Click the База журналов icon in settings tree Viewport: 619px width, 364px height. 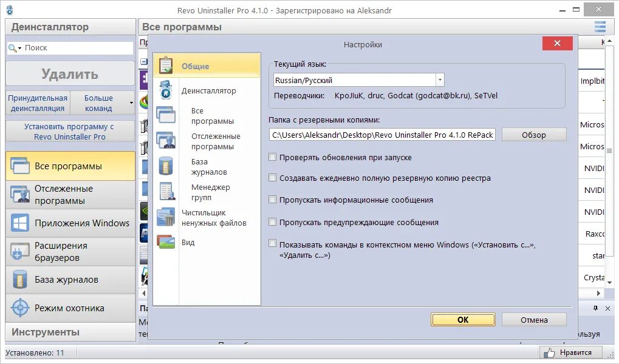(x=166, y=166)
